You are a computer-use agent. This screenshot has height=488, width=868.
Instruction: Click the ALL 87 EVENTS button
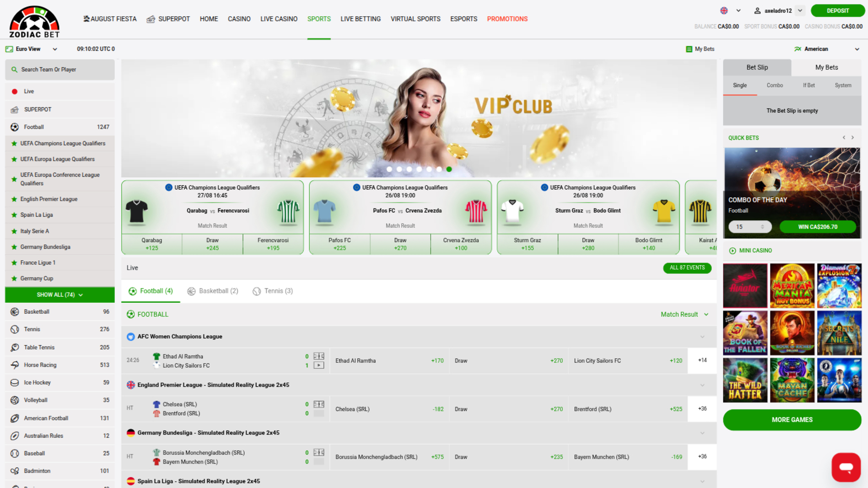coord(687,267)
